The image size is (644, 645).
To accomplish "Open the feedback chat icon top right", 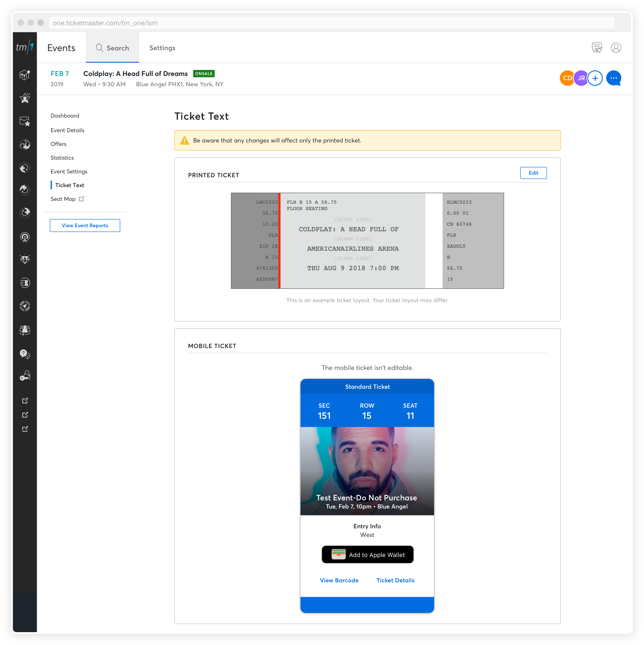I will point(597,48).
